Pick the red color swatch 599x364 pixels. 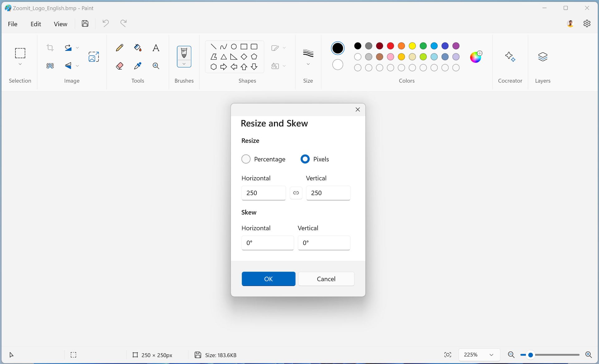point(390,46)
